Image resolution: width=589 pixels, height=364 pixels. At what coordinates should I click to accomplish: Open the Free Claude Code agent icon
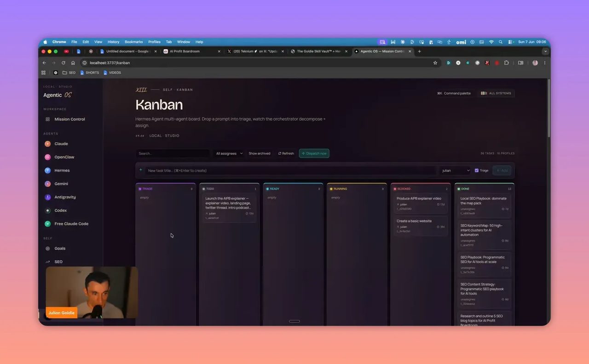click(47, 224)
